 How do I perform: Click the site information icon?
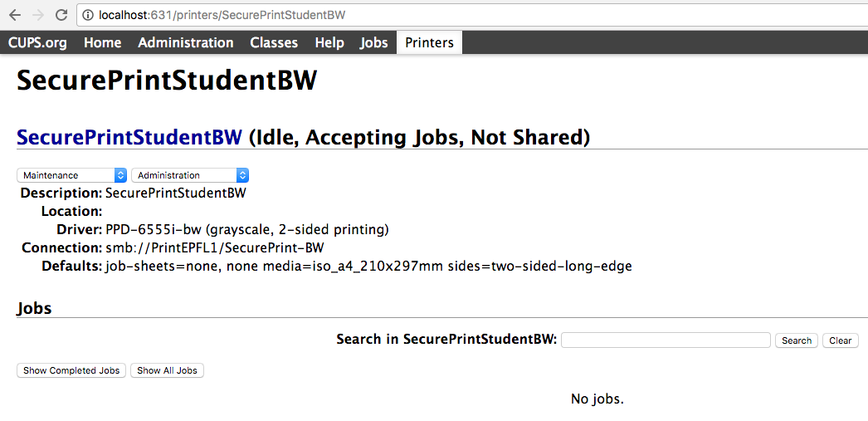[87, 15]
